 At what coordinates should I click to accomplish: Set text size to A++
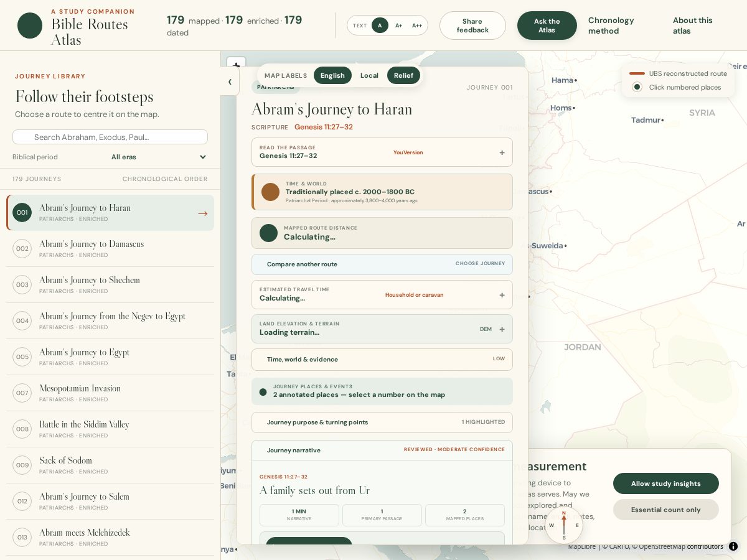point(417,26)
